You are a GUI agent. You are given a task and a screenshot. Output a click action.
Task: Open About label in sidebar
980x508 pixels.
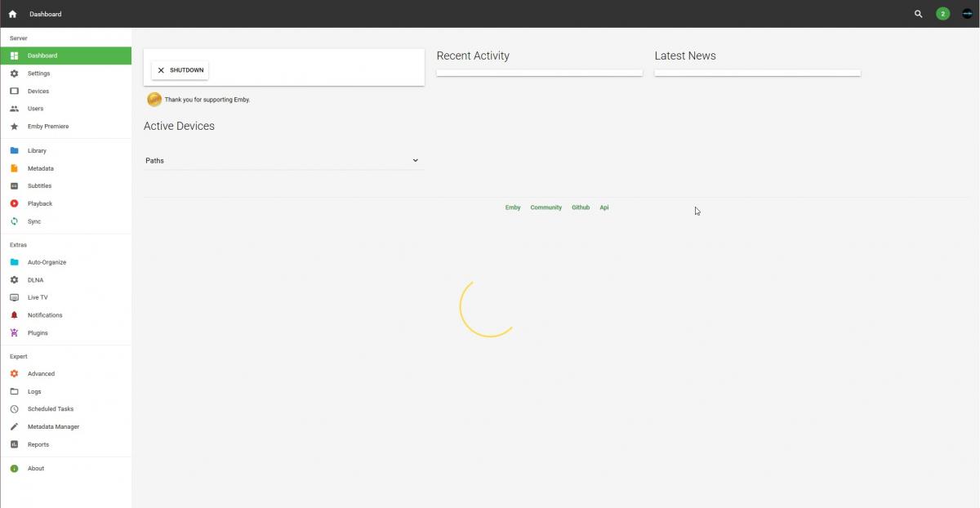click(x=36, y=469)
